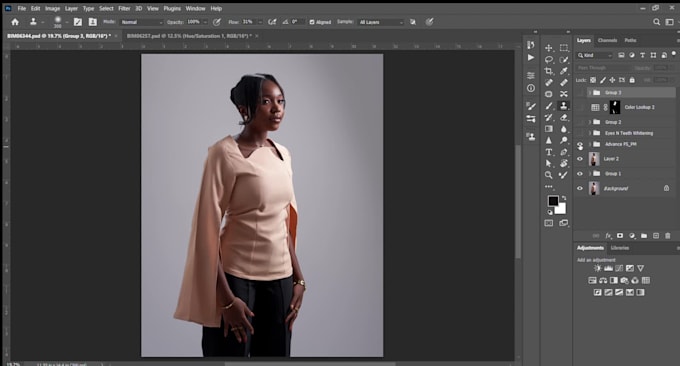Delete layer with trash icon
680x366 pixels.
668,235
